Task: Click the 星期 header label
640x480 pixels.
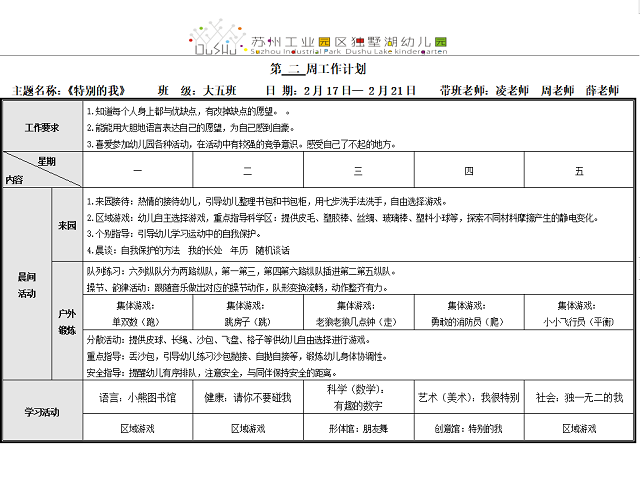Action: tap(47, 162)
